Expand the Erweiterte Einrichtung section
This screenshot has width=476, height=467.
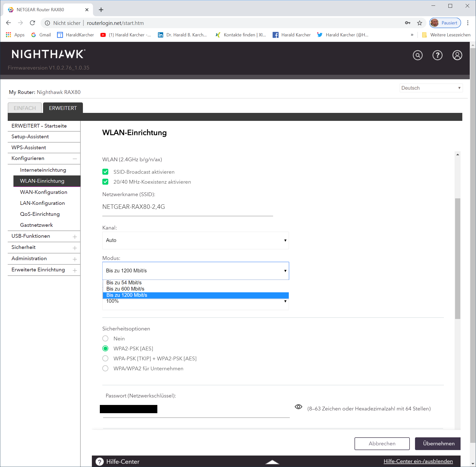click(x=75, y=270)
